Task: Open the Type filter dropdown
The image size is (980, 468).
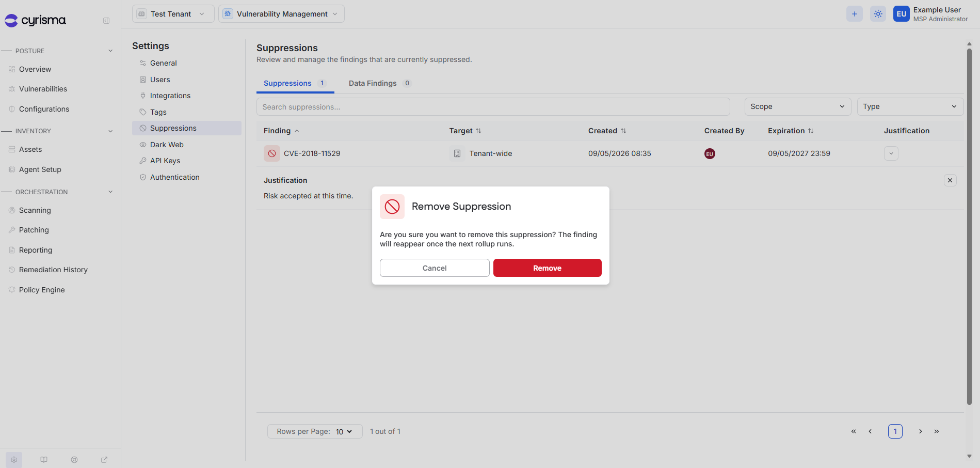Action: (910, 106)
